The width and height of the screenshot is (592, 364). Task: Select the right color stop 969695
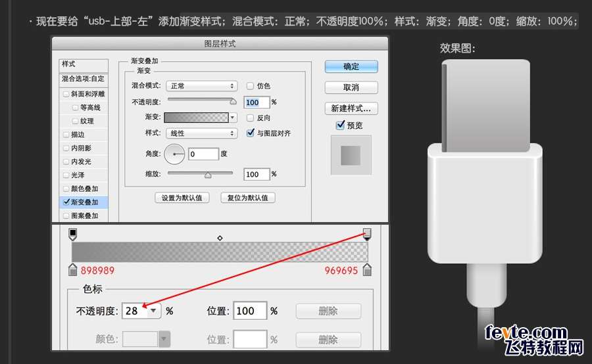(367, 269)
